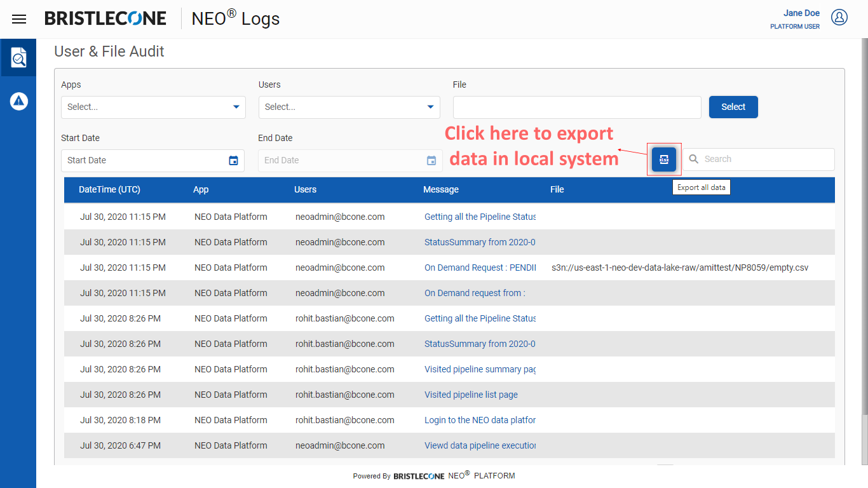Click NEO Data Platform in the 8:18 PM row
The height and width of the screenshot is (488, 868).
point(231,420)
